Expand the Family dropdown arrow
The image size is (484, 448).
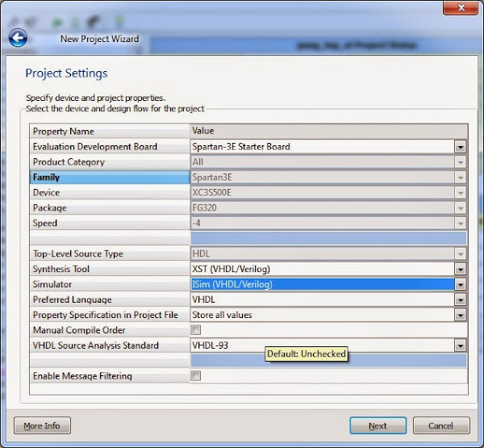pyautogui.click(x=460, y=178)
